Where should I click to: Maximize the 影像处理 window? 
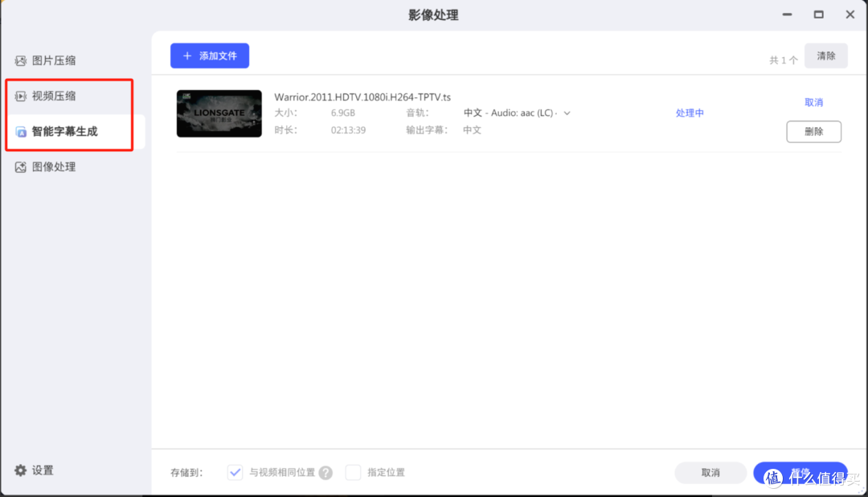(819, 15)
